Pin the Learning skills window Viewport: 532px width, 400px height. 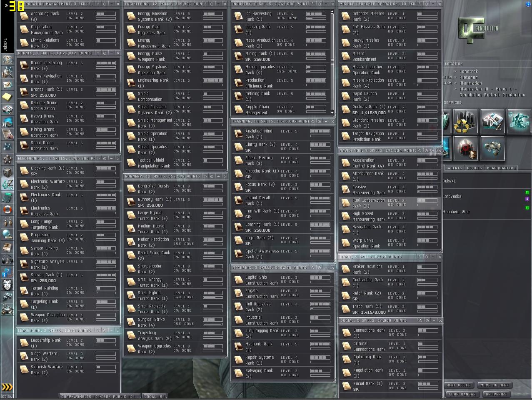(312, 121)
